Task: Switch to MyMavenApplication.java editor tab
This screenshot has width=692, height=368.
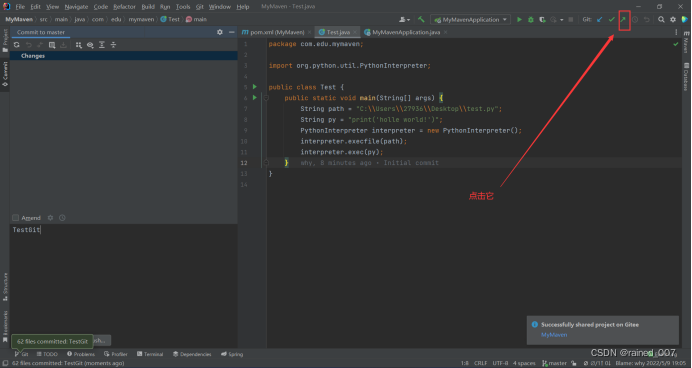Action: coord(406,32)
